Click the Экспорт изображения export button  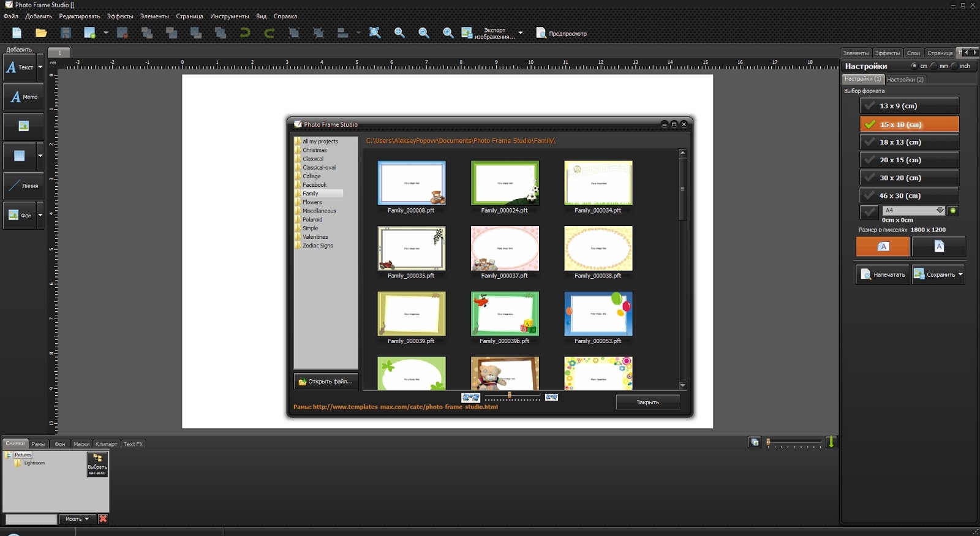488,33
